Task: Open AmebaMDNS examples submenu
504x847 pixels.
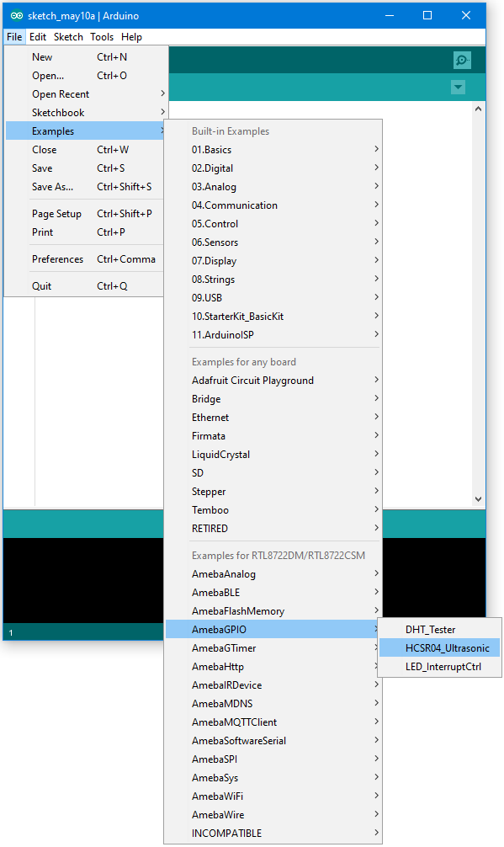Action: point(273,703)
